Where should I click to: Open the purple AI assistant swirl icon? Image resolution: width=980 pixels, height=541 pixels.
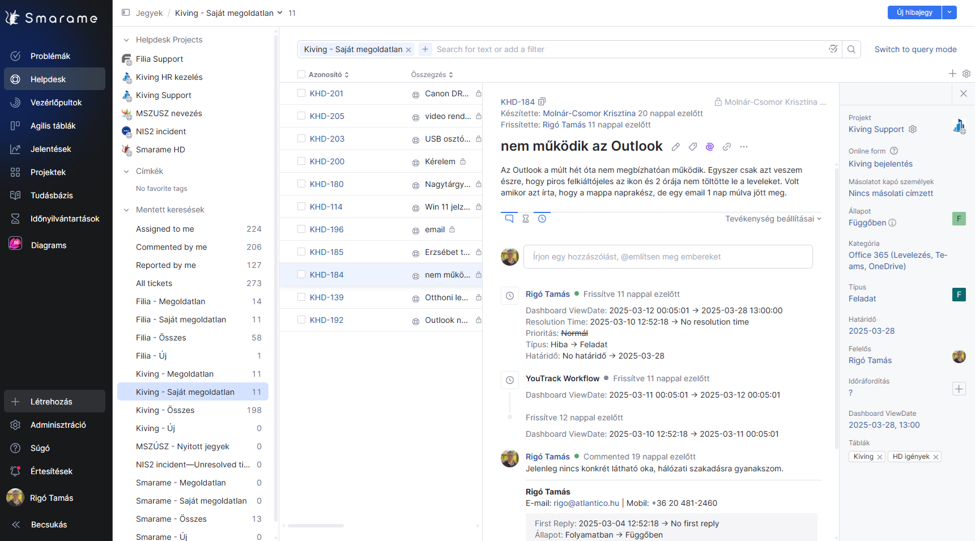click(x=710, y=147)
